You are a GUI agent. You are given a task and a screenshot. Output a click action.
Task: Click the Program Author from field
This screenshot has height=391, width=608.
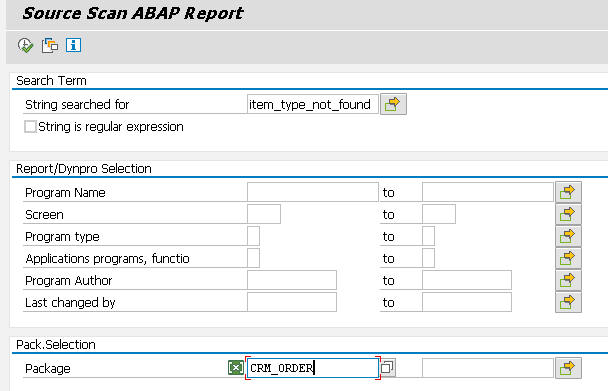point(292,280)
